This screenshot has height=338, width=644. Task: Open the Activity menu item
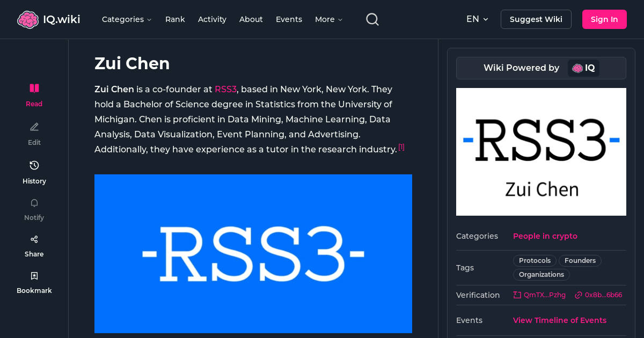point(212,19)
